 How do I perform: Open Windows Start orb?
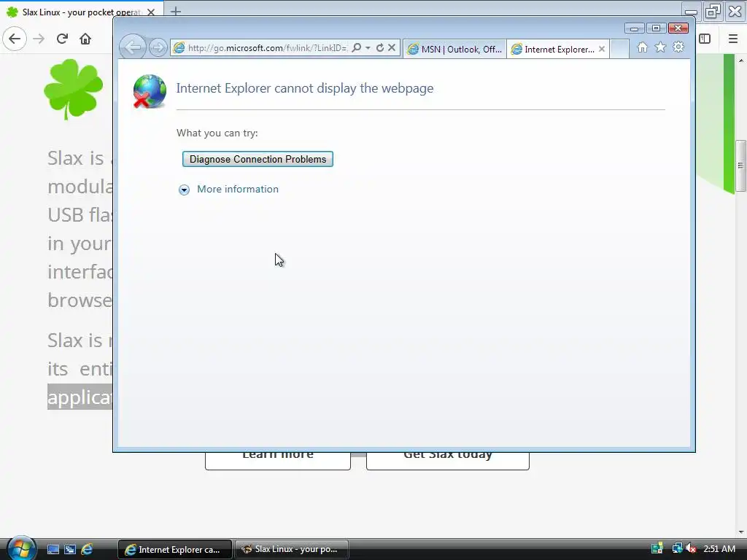pyautogui.click(x=21, y=548)
